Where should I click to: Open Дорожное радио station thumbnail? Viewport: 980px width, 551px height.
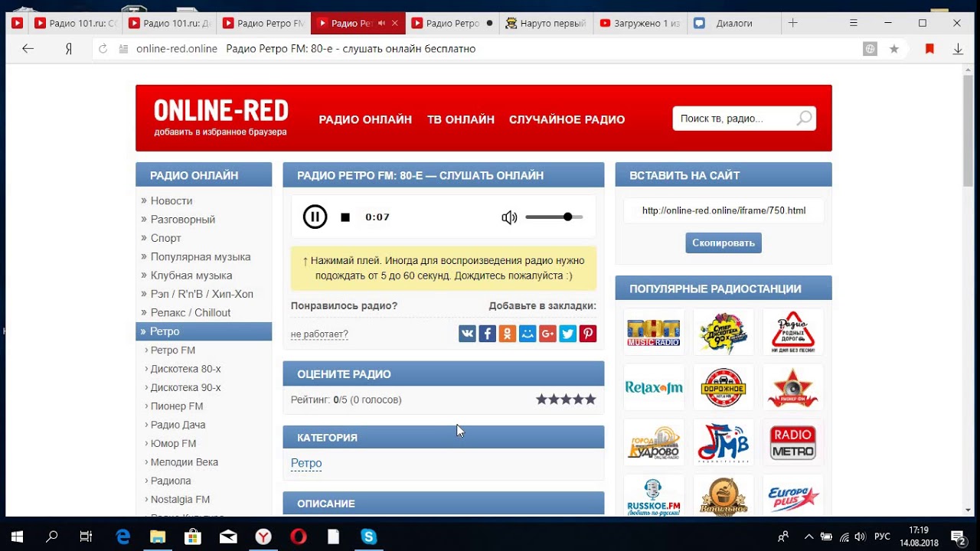pyautogui.click(x=724, y=387)
